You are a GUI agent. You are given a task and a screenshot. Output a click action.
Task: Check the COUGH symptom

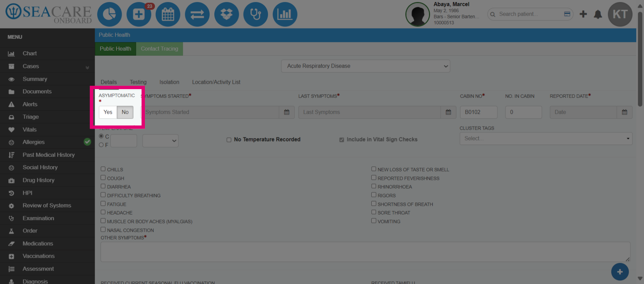(103, 178)
